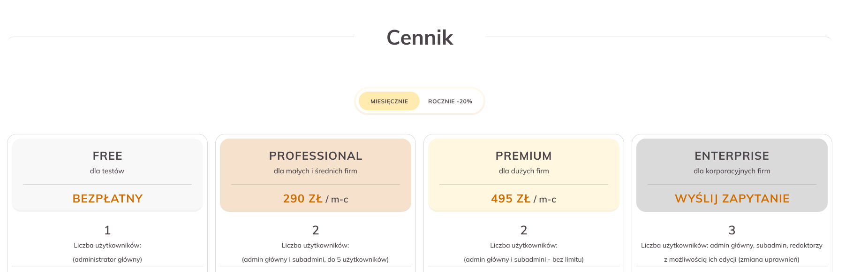Select the ENTERPRISE plan title
The height and width of the screenshot is (272, 868).
[x=732, y=156]
